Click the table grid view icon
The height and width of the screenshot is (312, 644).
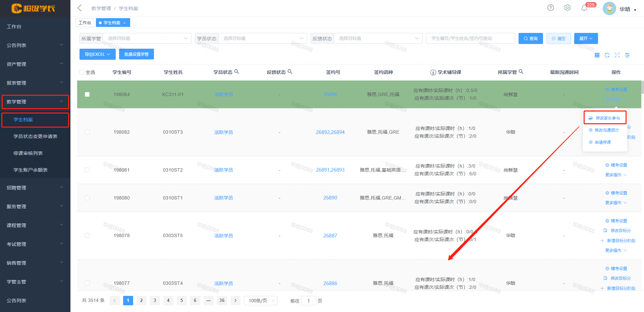click(x=597, y=55)
